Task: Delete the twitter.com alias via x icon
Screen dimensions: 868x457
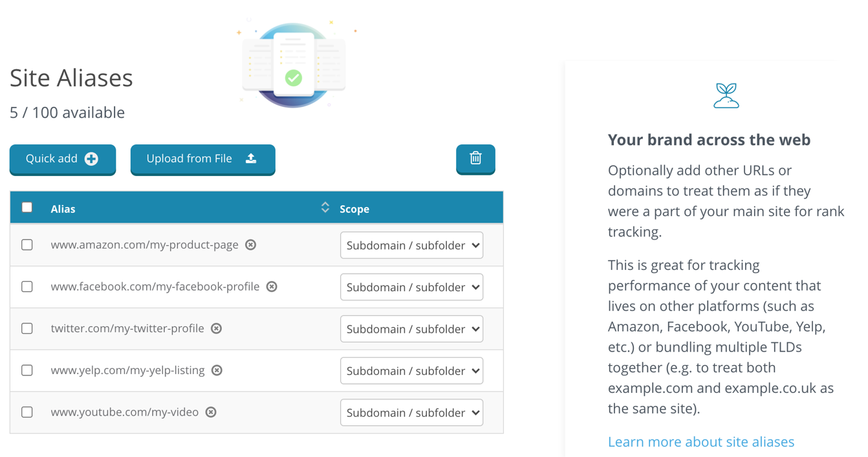Action: coord(217,329)
